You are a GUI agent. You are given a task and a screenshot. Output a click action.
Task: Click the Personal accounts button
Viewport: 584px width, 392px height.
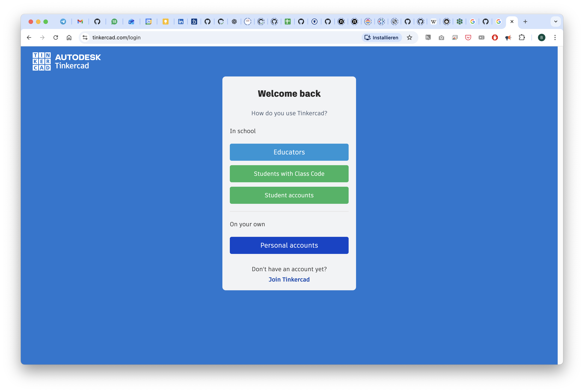click(289, 245)
